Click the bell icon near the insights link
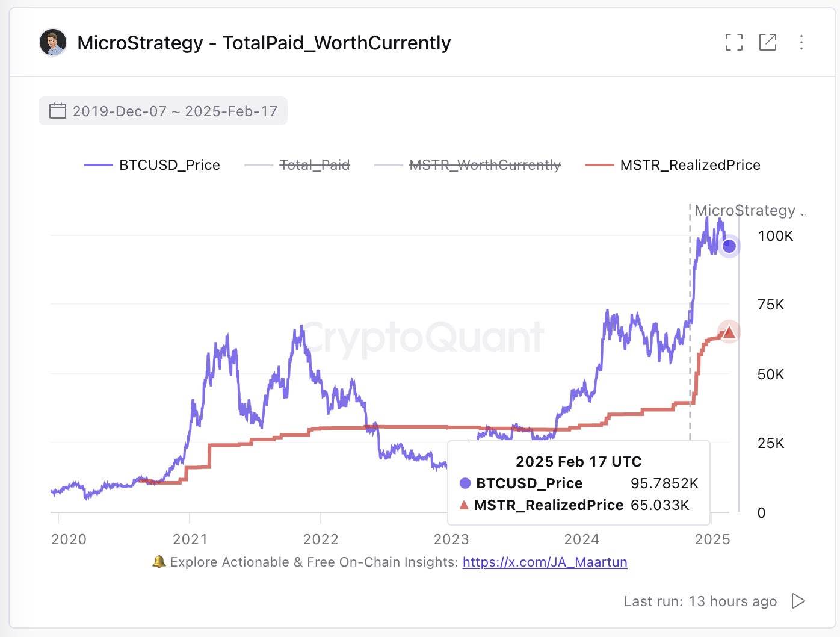This screenshot has height=637, width=840. [x=158, y=561]
